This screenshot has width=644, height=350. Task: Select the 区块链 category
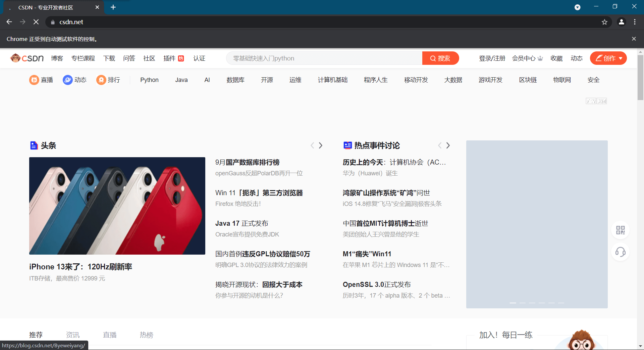click(528, 80)
